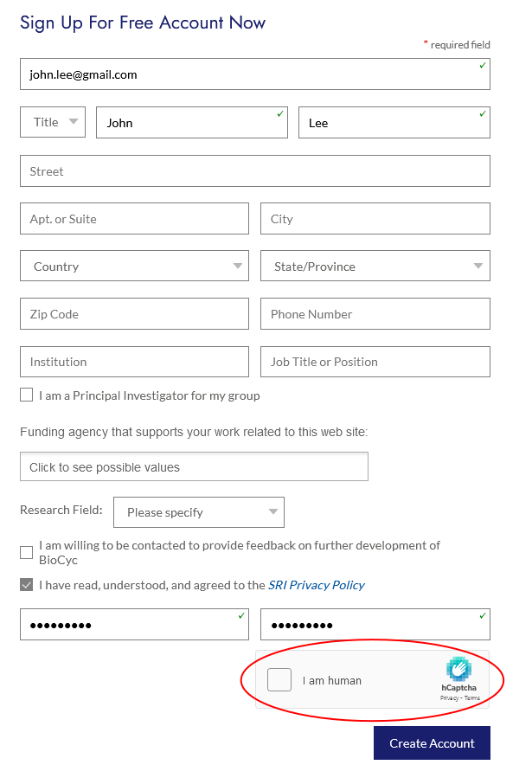Select the Phone Number field
This screenshot has width=532, height=784.
coord(375,314)
